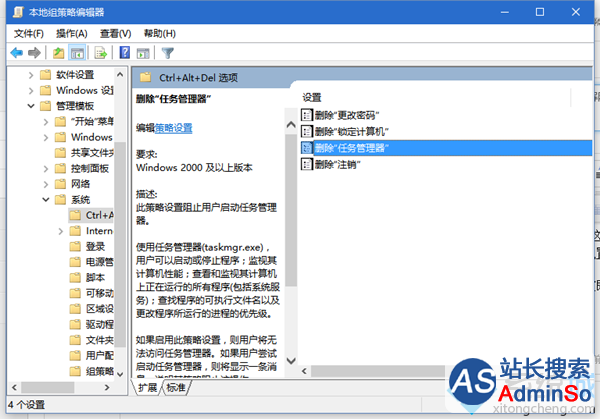
Task: Expand the 控制面板 tree node
Action: click(x=46, y=169)
